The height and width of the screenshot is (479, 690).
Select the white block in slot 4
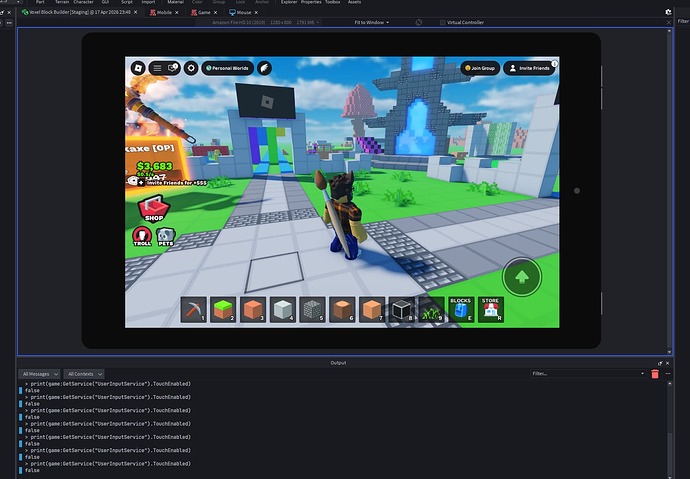tap(283, 309)
